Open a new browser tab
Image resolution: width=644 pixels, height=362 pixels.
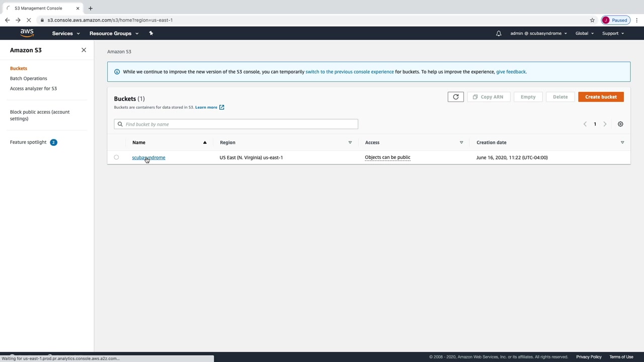[91, 8]
